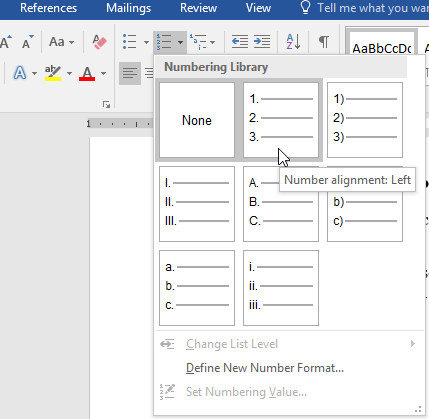Screen dimensions: 429x419
Task: Click the Multilevel List icon
Action: tap(198, 42)
